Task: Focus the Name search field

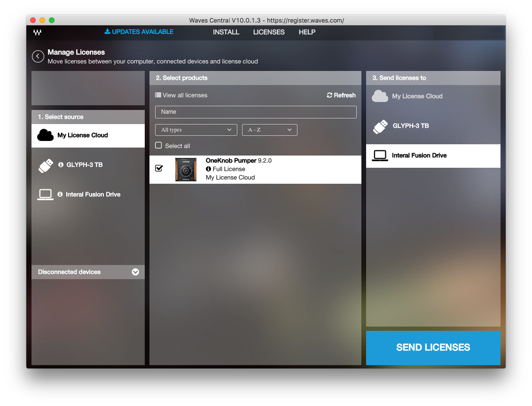Action: (x=256, y=112)
